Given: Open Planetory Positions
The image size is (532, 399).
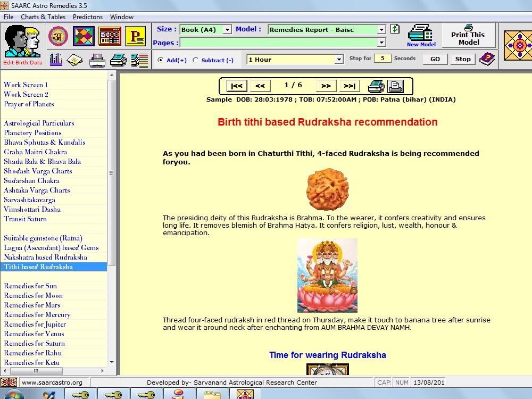Looking at the screenshot, I should click(x=32, y=132).
